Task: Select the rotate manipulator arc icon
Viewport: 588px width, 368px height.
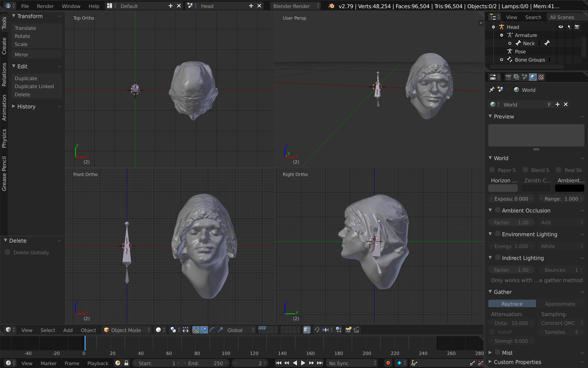Action: pos(212,330)
